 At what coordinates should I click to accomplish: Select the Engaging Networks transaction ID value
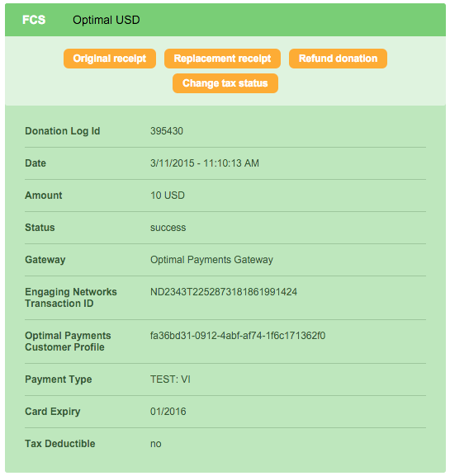point(224,292)
